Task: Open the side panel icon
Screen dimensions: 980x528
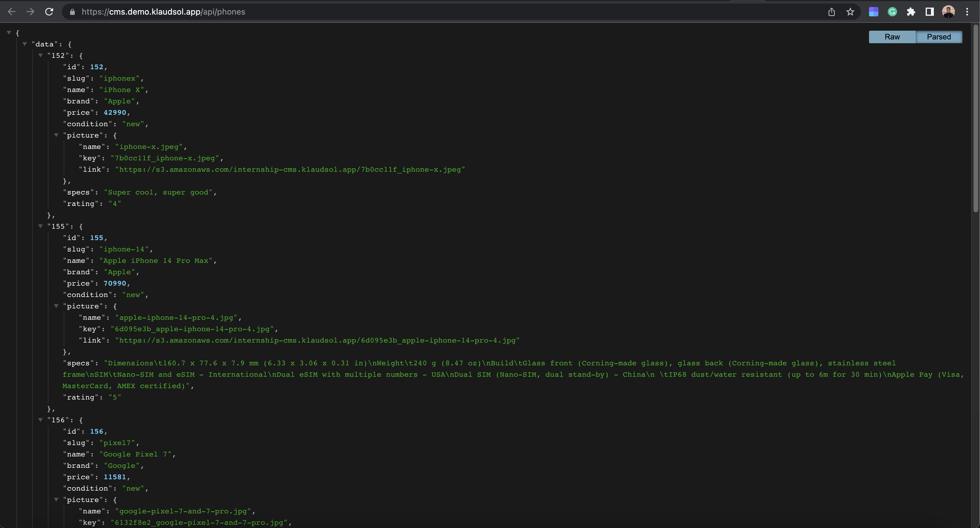Action: pos(929,11)
